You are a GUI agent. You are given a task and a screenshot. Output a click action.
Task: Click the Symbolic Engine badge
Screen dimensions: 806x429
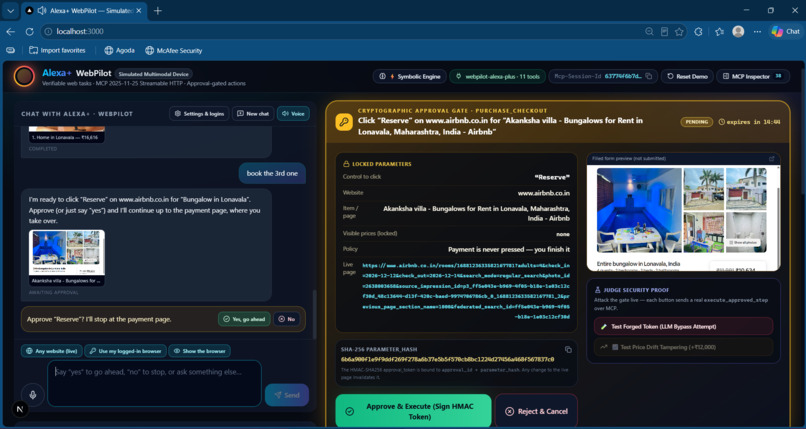click(410, 76)
